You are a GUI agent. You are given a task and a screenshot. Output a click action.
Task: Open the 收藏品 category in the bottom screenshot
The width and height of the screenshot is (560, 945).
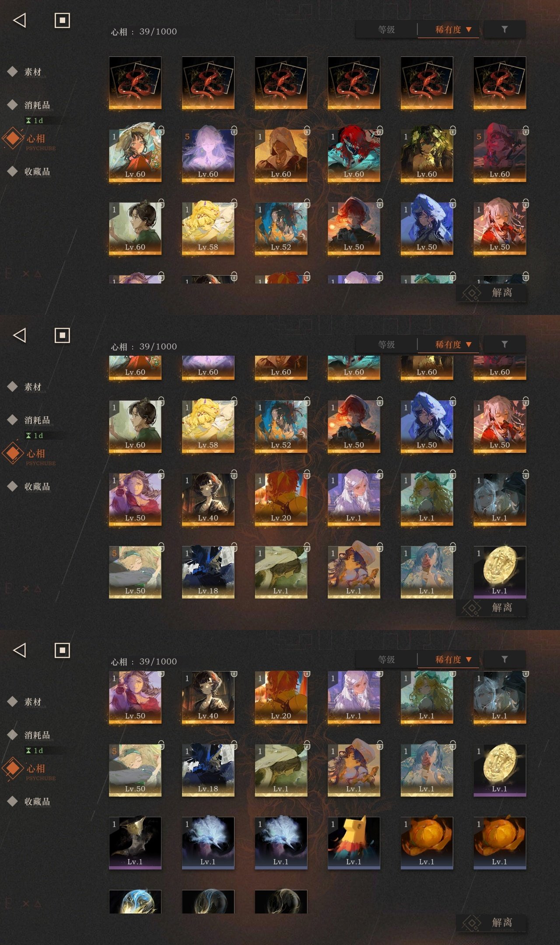[37, 801]
